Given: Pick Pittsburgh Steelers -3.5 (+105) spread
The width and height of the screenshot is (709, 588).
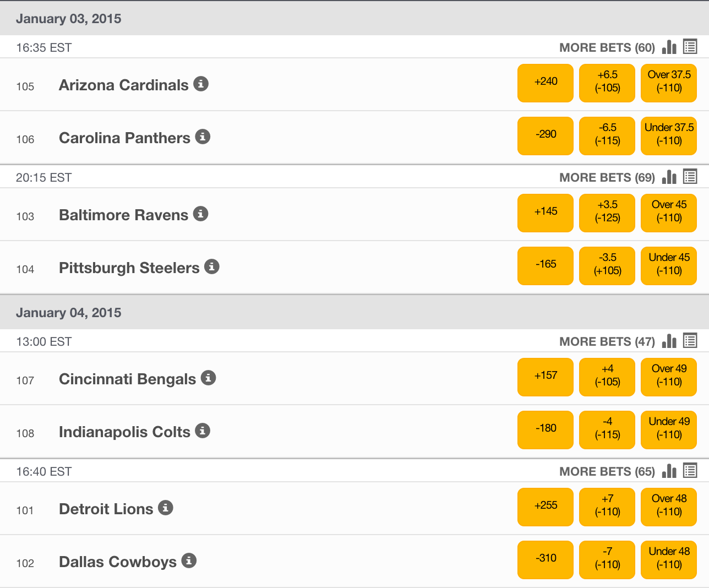Looking at the screenshot, I should click(607, 266).
